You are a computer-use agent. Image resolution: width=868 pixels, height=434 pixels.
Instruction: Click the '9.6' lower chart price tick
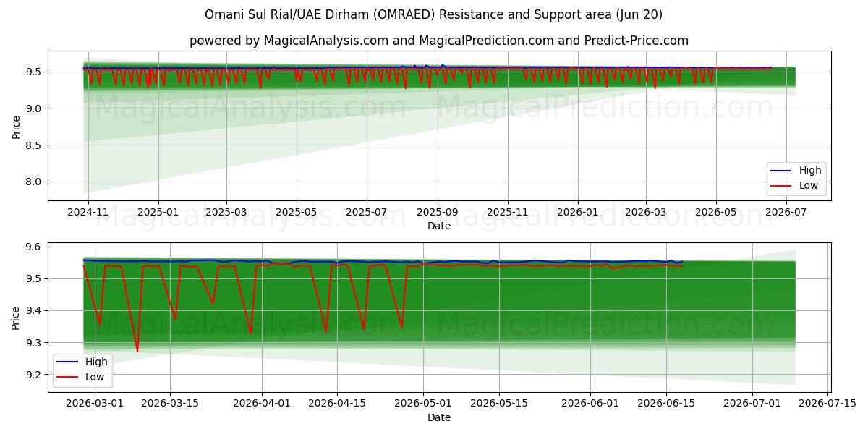pos(35,247)
